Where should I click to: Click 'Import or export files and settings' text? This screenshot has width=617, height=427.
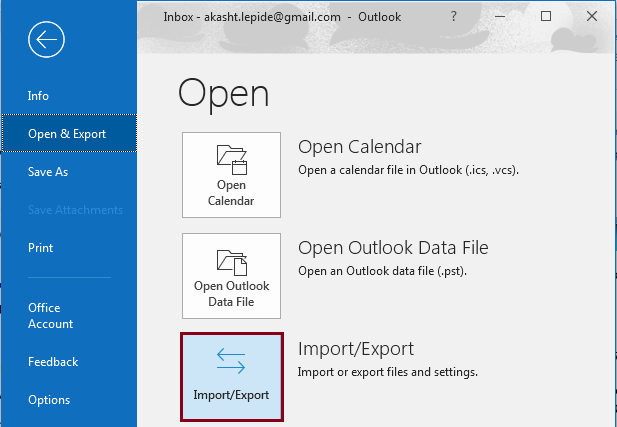pos(388,372)
